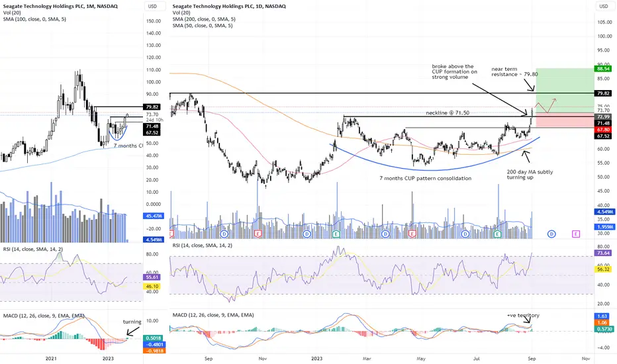
Task: Click the 55.61 RSI value on the monthly chart
Action: [x=152, y=277]
